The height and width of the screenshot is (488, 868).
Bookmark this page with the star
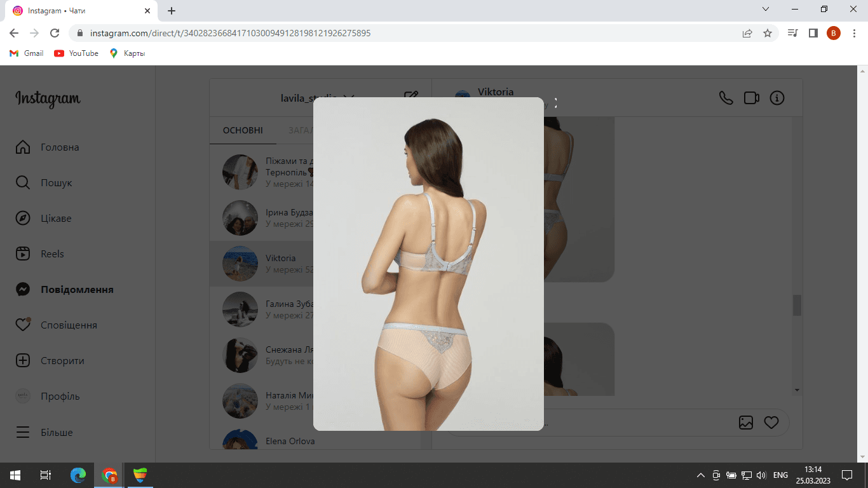coord(768,33)
